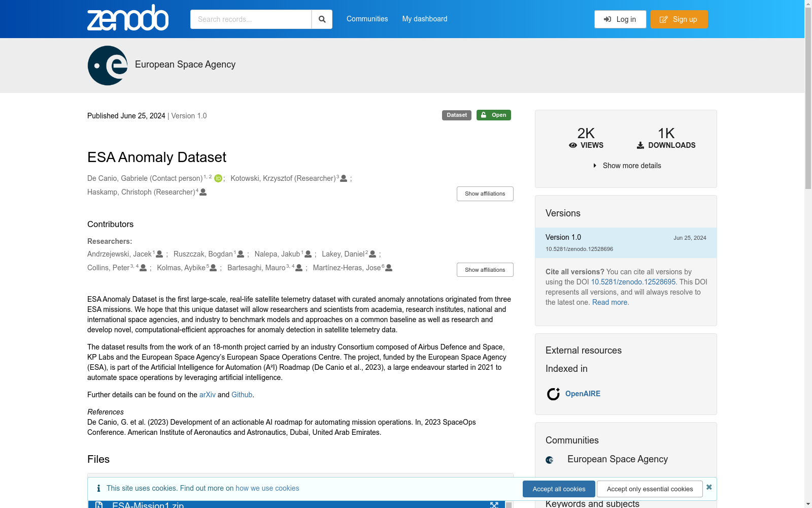Open the DOI 10.5281/zenodo.12528695 link
This screenshot has width=812, height=508.
633,282
